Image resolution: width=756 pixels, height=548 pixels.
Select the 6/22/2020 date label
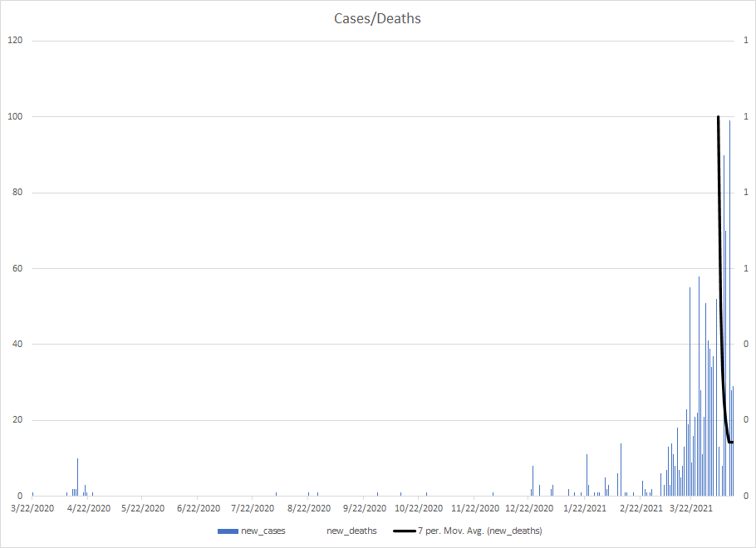click(198, 508)
